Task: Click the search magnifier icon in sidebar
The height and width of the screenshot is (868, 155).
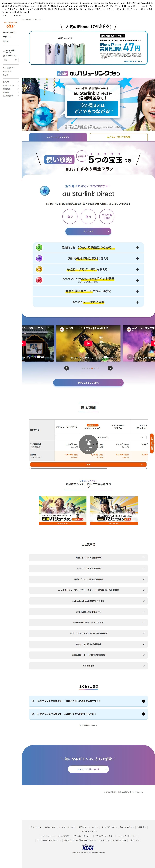Action: 16,60
